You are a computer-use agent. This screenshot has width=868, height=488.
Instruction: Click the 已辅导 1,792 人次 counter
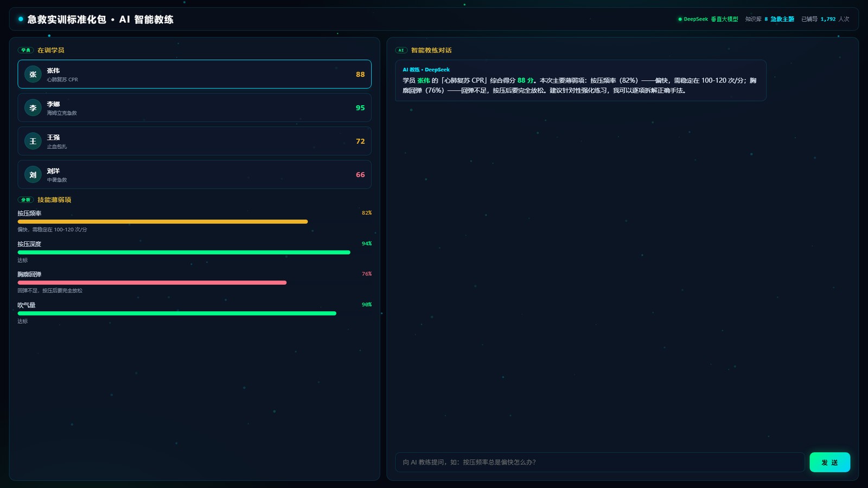825,19
